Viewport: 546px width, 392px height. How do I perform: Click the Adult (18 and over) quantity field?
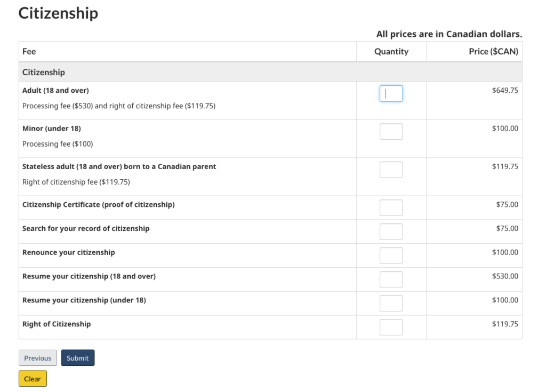point(391,94)
